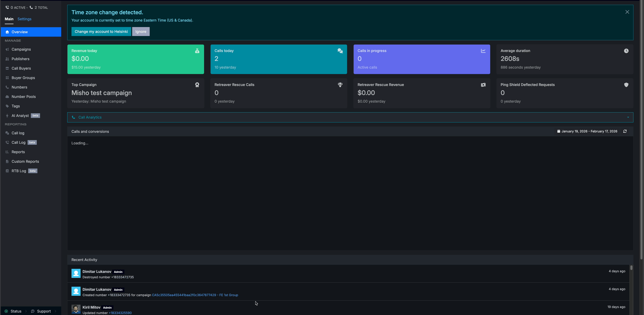The height and width of the screenshot is (315, 644).
Task: Open the Support link at the bottom
Action: coord(44,311)
